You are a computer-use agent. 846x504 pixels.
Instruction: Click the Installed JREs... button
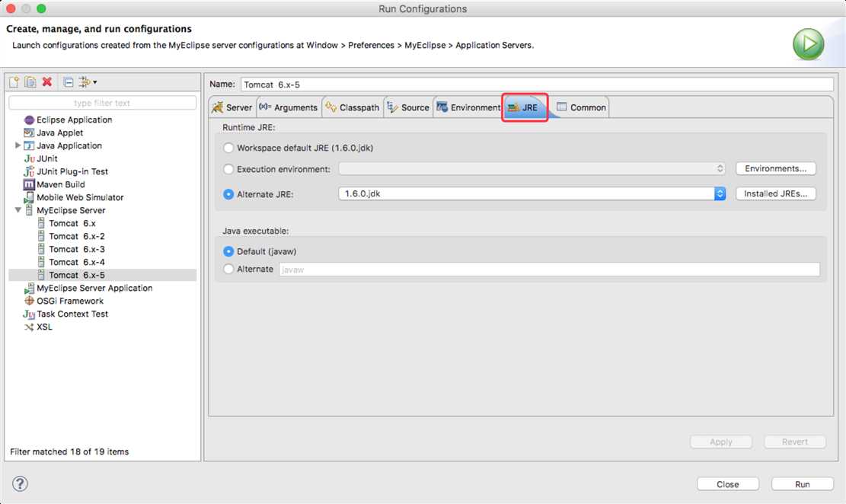tap(776, 193)
